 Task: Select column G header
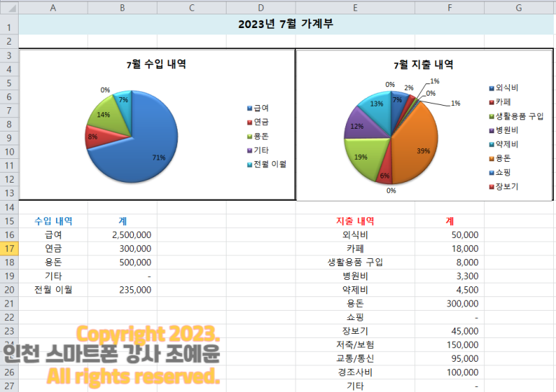pyautogui.click(x=519, y=8)
